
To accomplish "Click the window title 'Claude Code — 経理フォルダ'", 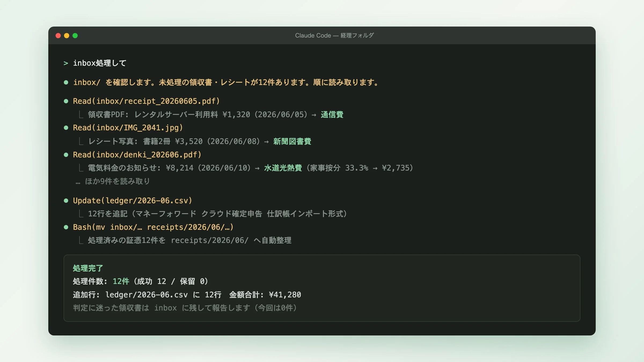I will [x=334, y=35].
